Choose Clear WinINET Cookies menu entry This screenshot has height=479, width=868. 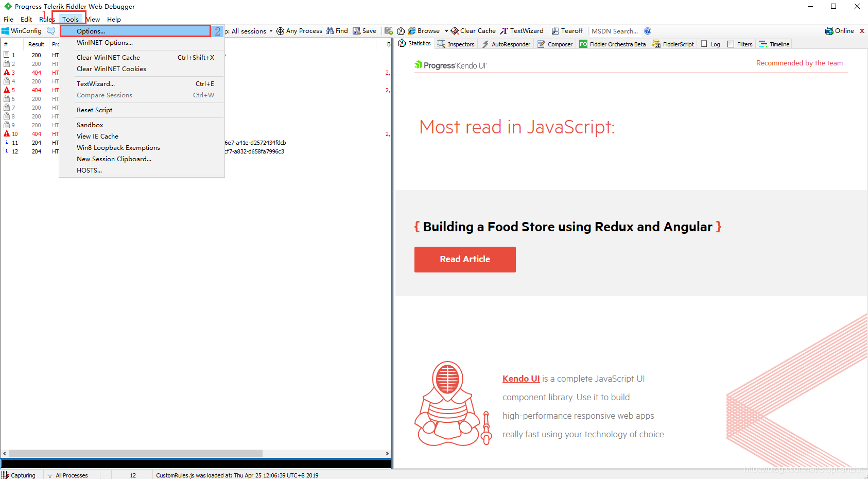point(142,69)
